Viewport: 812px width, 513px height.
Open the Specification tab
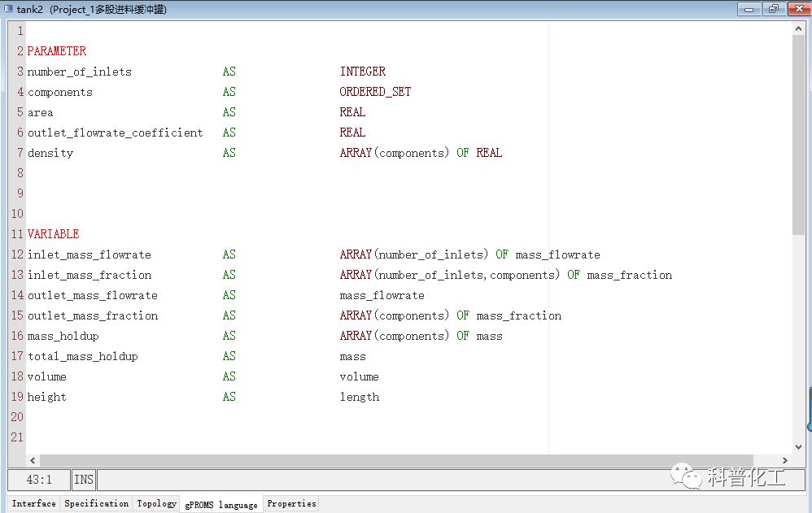point(96,504)
